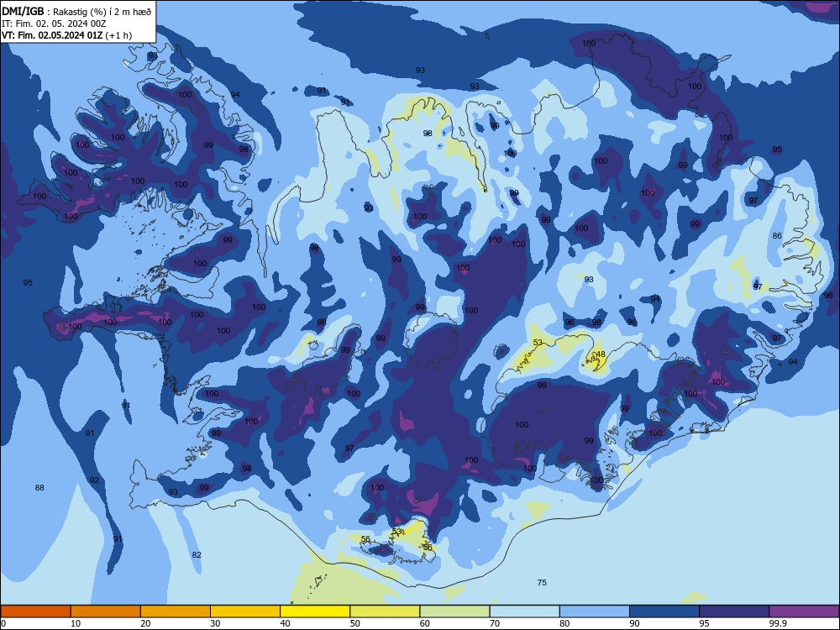Click the orange 10–20 legend swatch
The image size is (840, 630).
coord(106,612)
